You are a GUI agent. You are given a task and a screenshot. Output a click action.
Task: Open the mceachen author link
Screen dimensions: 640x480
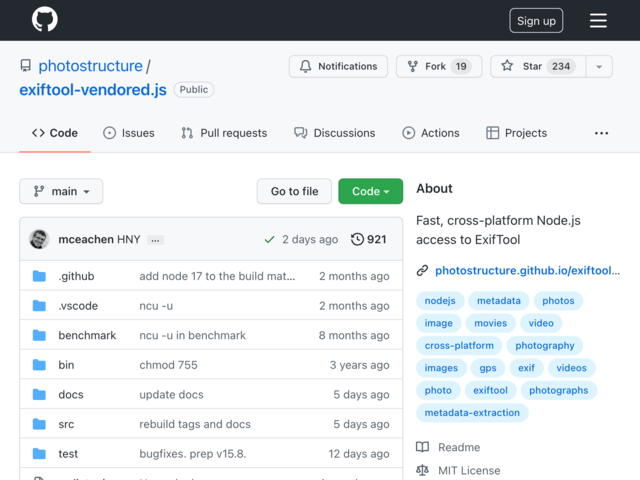click(86, 239)
